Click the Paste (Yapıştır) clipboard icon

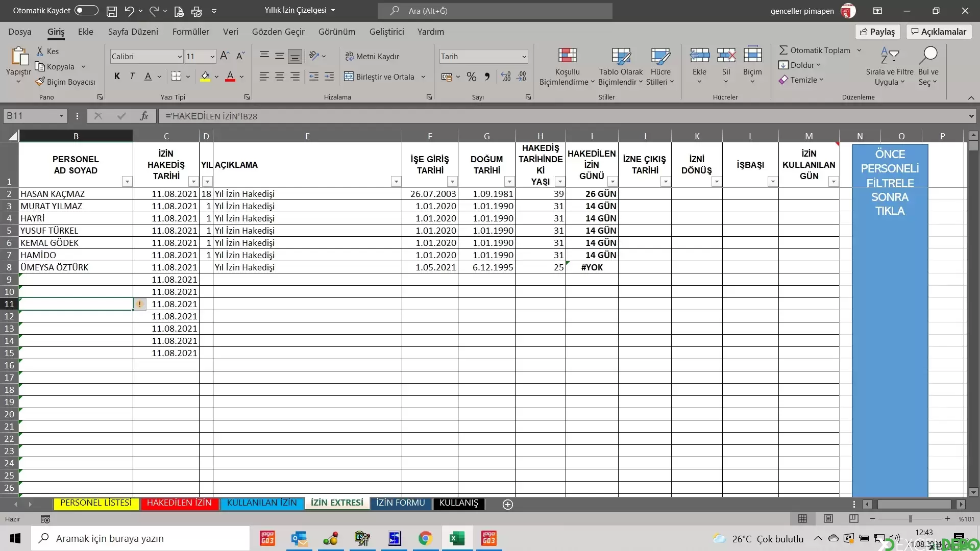[x=19, y=57]
